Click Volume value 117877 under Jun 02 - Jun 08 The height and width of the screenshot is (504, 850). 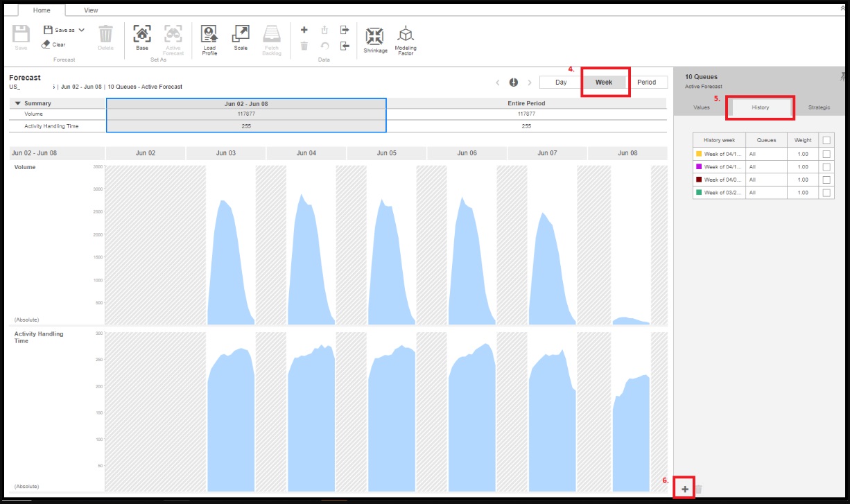click(246, 114)
